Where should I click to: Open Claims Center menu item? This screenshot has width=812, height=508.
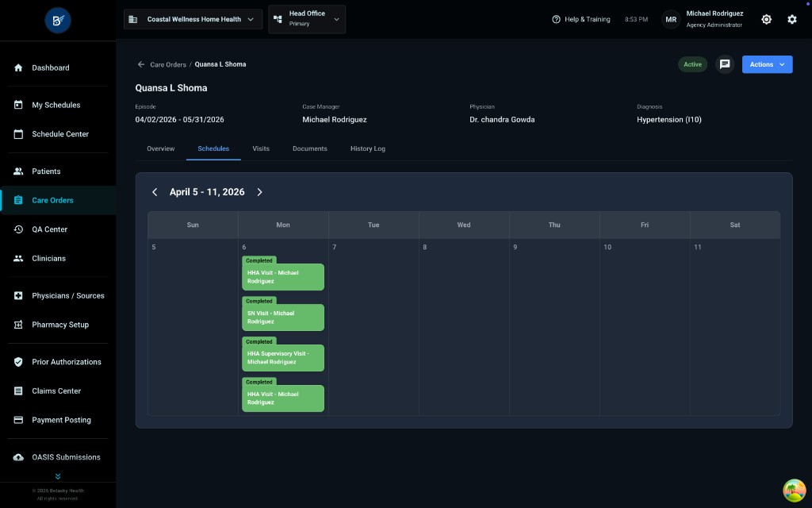point(58,391)
